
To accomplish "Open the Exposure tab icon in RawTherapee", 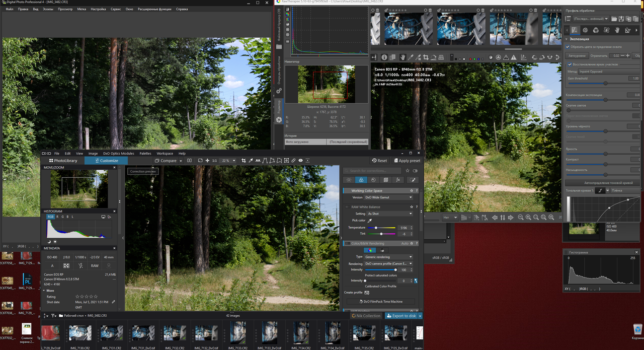I will [x=575, y=30].
